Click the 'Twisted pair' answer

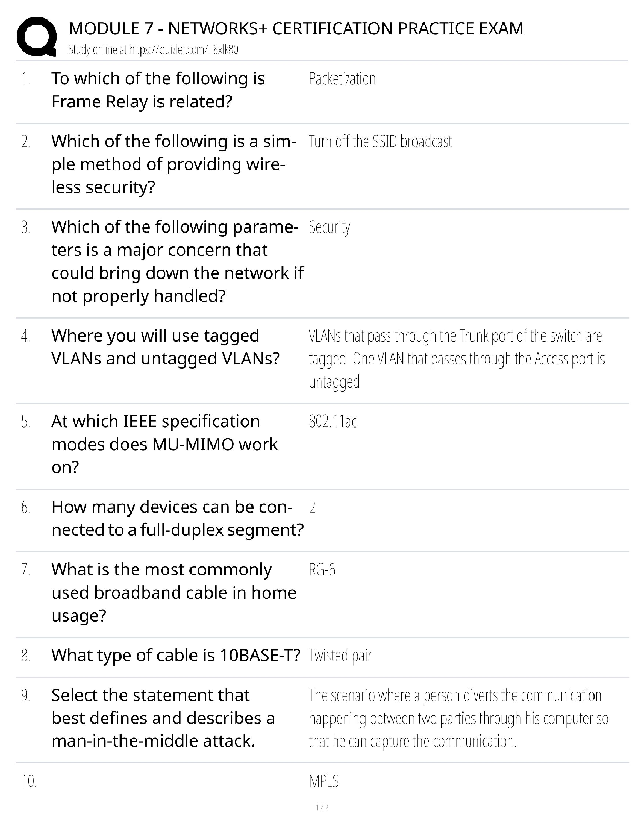click(x=341, y=656)
